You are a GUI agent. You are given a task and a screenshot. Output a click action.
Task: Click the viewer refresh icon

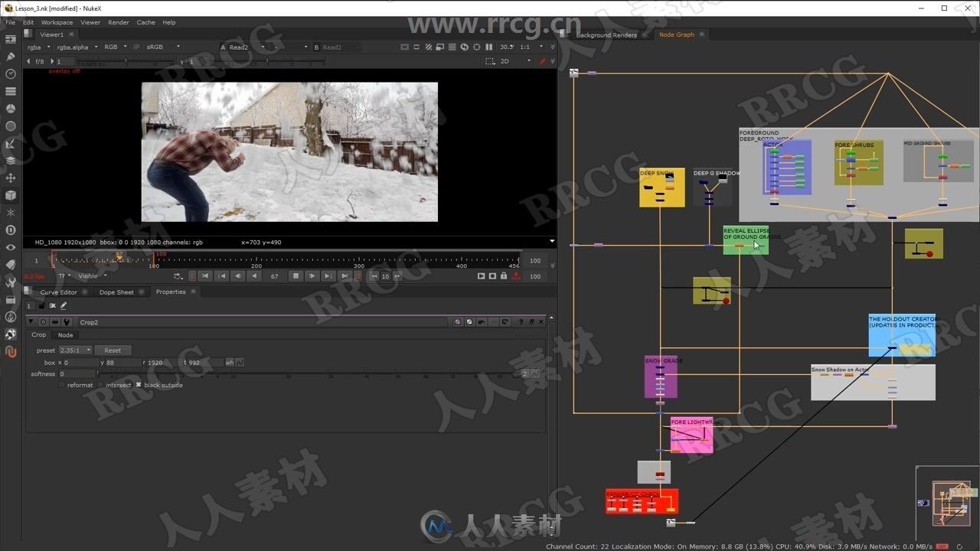pos(464,47)
